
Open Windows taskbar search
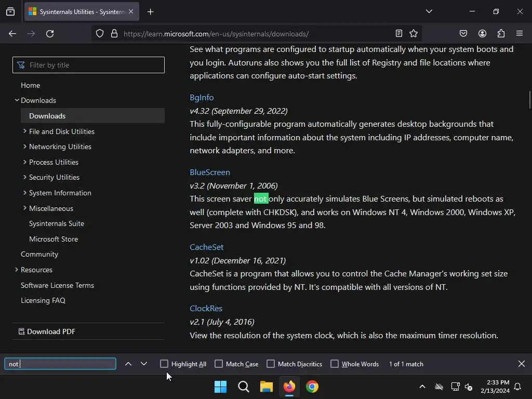tap(244, 387)
